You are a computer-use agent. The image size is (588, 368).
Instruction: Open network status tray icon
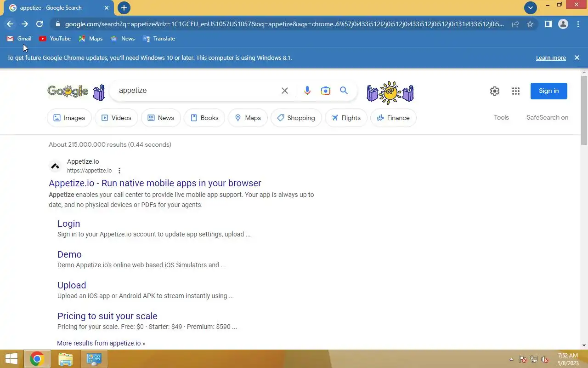534,359
